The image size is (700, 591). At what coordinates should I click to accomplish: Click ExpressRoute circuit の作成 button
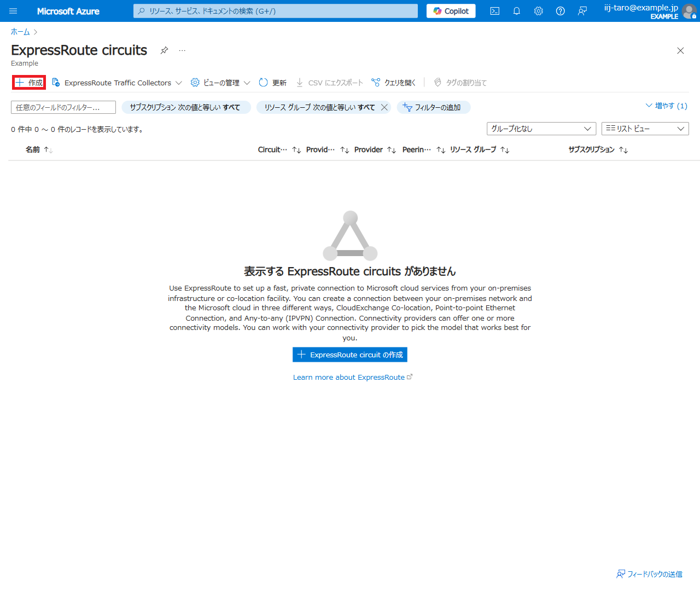click(x=350, y=355)
